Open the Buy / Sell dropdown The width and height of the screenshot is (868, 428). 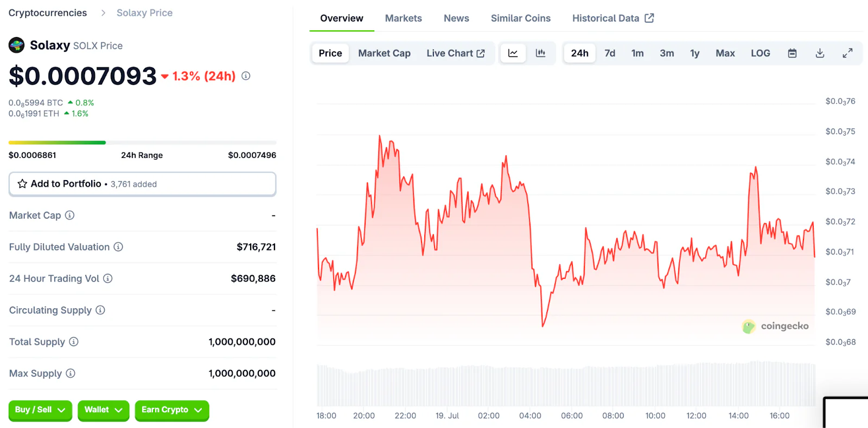click(40, 410)
